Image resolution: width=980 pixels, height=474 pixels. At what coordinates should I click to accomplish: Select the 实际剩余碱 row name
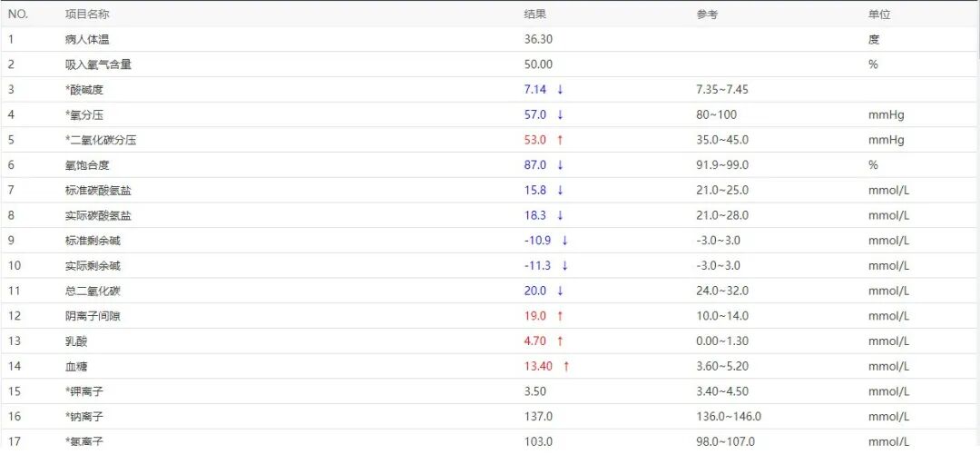pos(93,266)
